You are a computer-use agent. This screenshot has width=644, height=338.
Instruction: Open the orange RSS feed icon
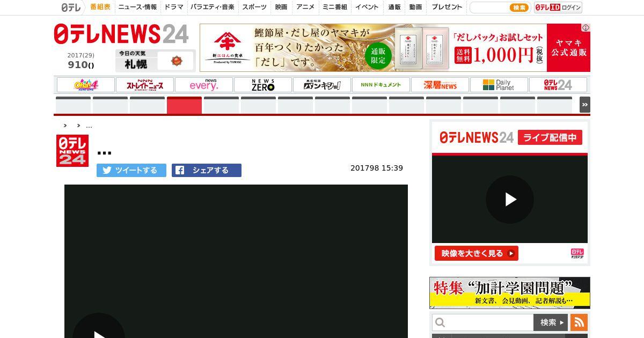579,322
